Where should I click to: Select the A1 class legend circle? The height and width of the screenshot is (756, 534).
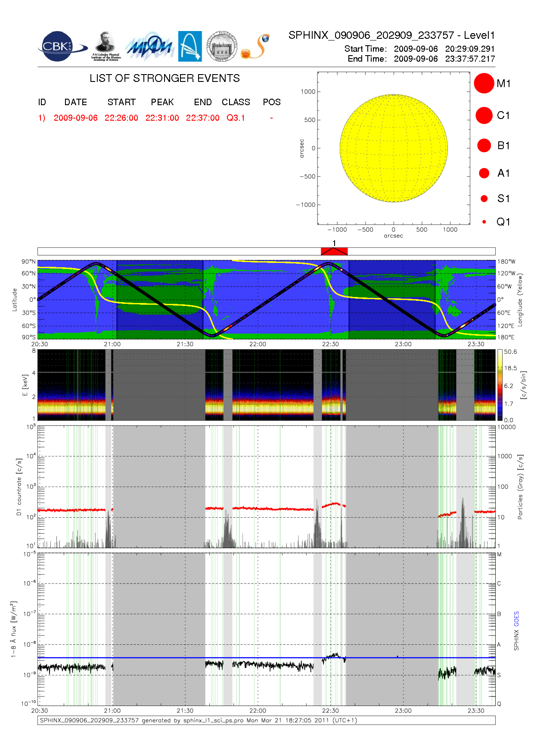click(x=484, y=173)
